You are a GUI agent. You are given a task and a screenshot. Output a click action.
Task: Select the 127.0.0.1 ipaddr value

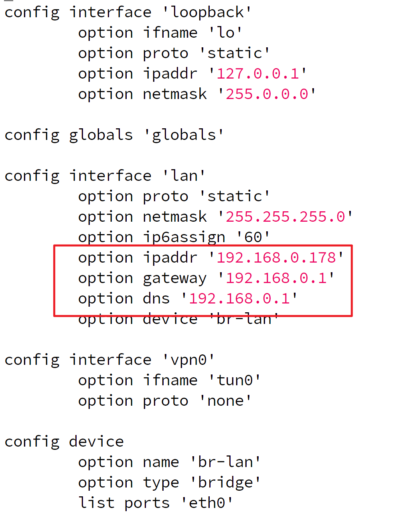pos(258,74)
